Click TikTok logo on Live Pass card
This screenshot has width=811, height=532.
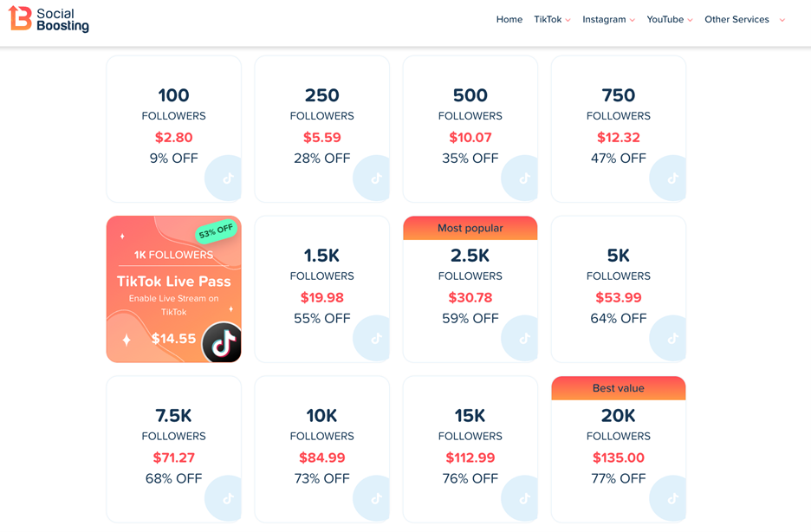(222, 342)
